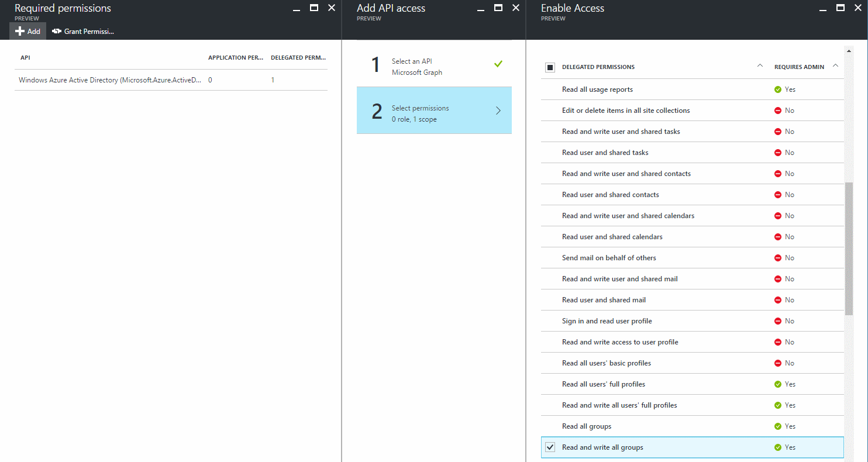Minimize the Required permissions blade
This screenshot has height=462, width=868.
[297, 8]
